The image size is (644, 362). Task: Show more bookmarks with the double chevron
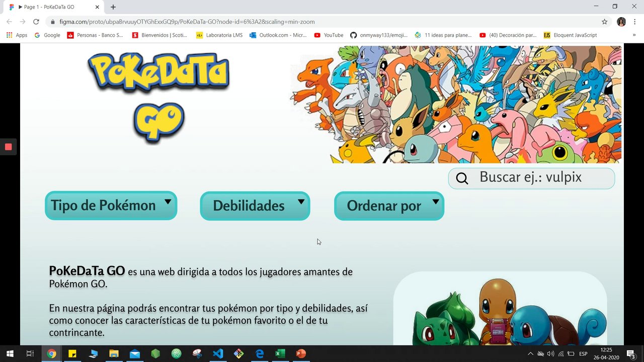tap(634, 35)
